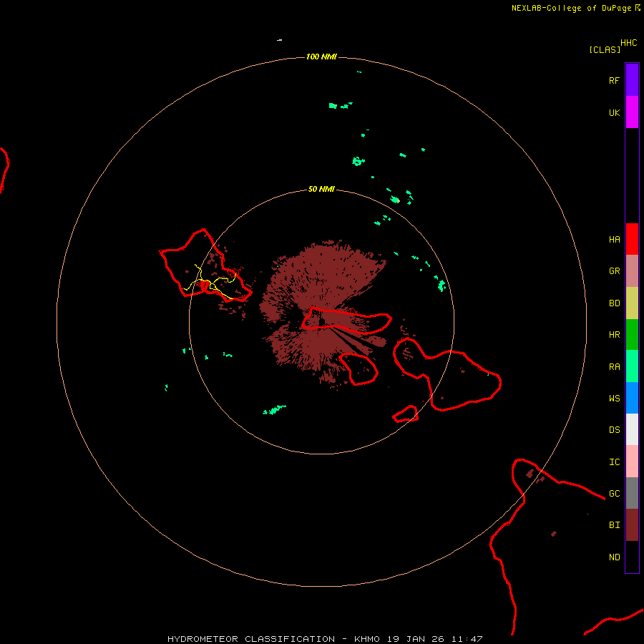Click the 'BI' legend label text
644x644 pixels.
click(614, 525)
